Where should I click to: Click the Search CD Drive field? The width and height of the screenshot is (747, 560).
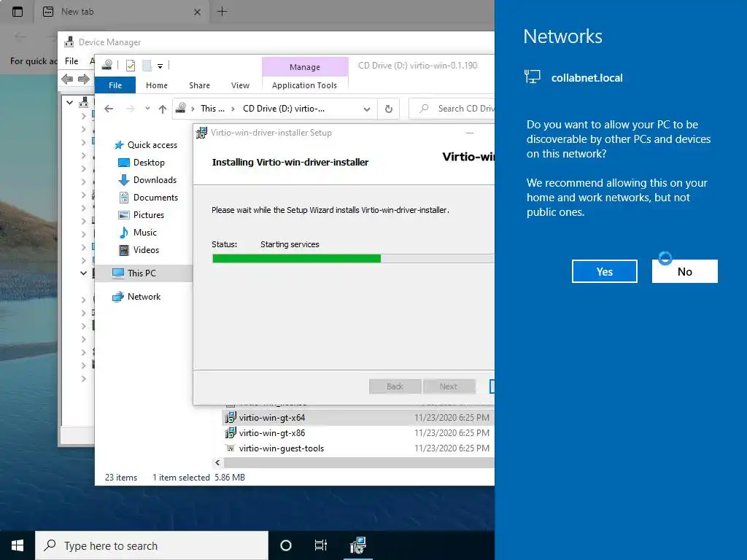coord(452,109)
